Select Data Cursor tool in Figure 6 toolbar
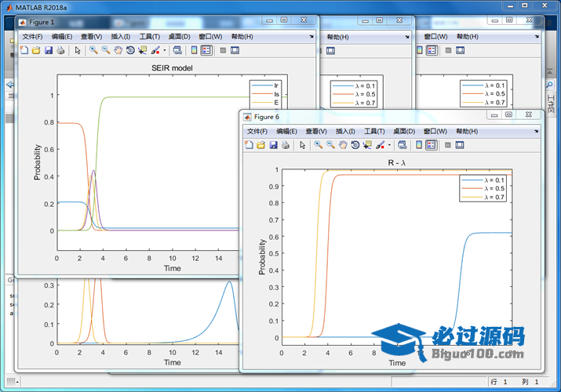This screenshot has width=561, height=392. point(367,145)
